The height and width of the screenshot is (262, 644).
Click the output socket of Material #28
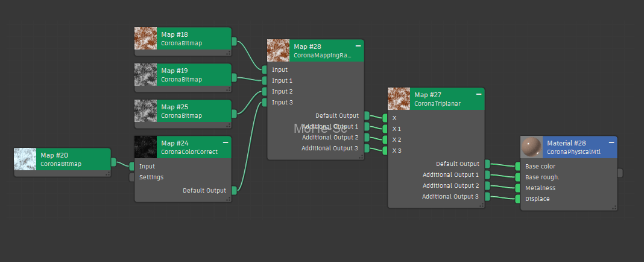(620, 173)
